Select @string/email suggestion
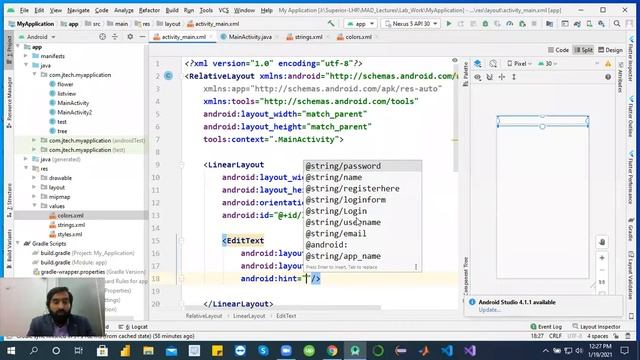Image resolution: width=640 pixels, height=360 pixels. 362,233
